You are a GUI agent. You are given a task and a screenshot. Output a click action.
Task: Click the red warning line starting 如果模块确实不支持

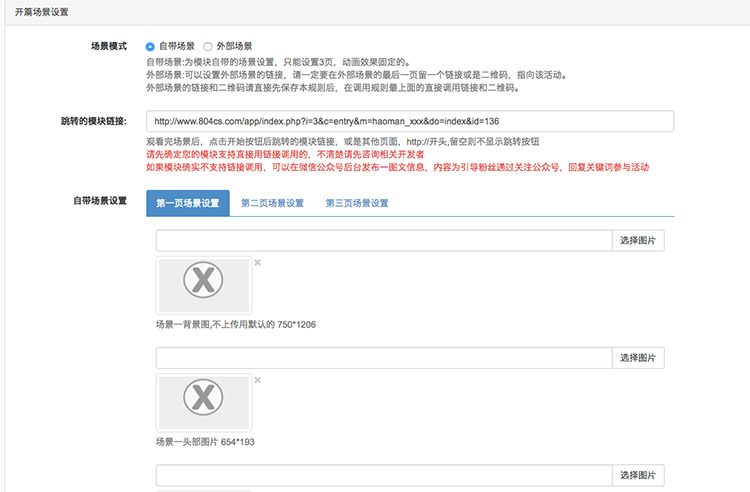coord(397,167)
